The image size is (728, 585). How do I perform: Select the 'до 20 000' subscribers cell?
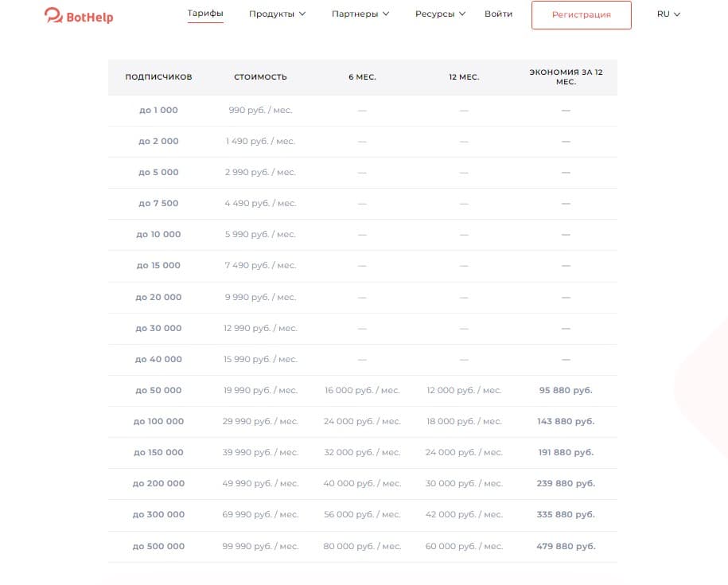159,297
